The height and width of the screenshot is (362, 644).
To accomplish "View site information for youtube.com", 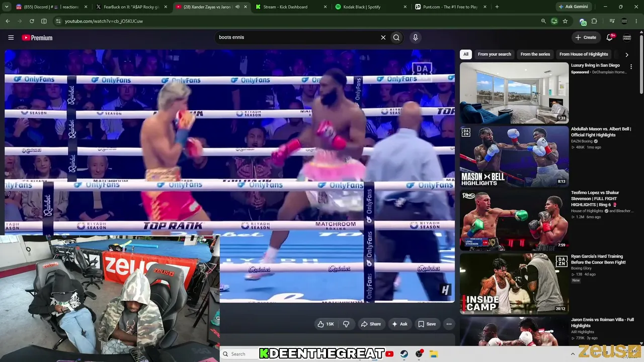I will tap(58, 21).
